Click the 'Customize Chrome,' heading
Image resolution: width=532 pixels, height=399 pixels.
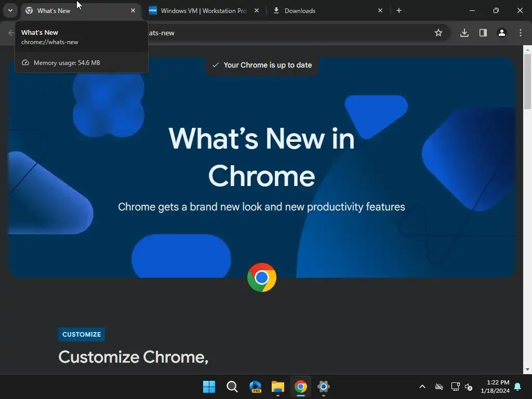134,357
